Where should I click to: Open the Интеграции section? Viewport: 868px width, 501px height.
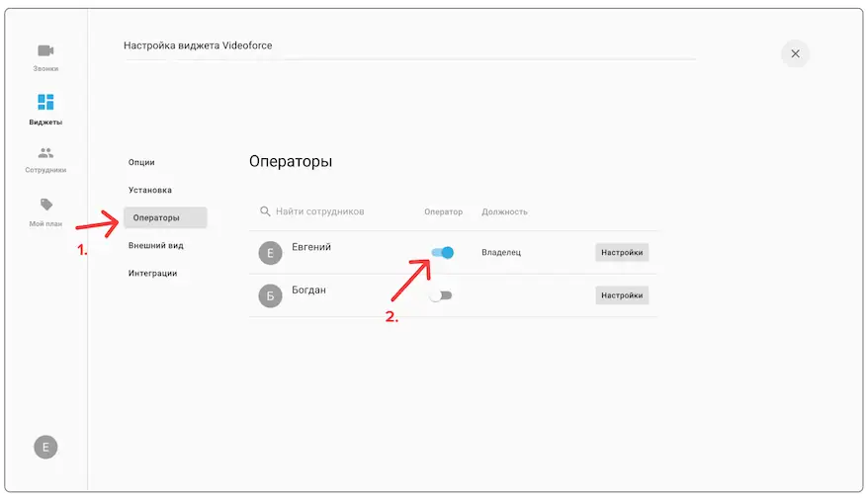click(153, 273)
